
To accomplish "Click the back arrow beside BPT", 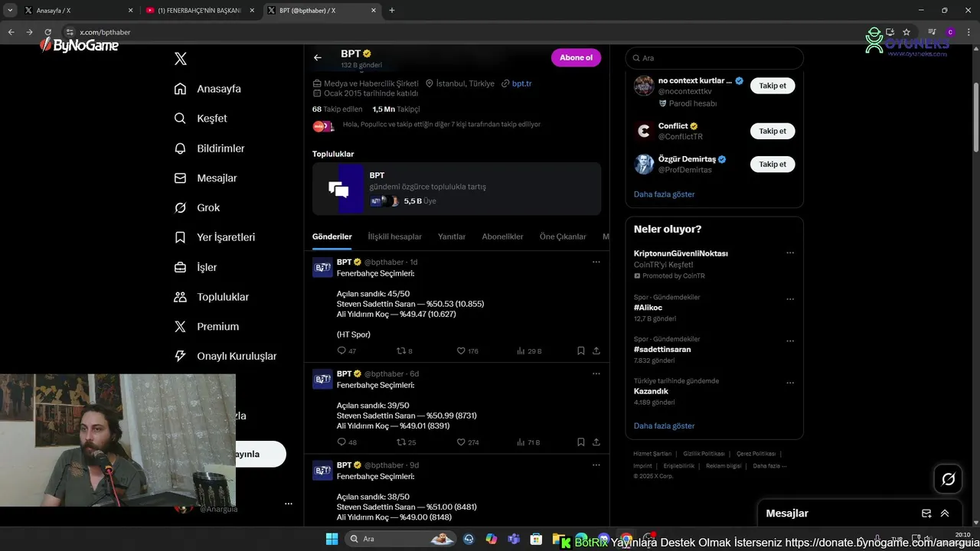I will [318, 57].
